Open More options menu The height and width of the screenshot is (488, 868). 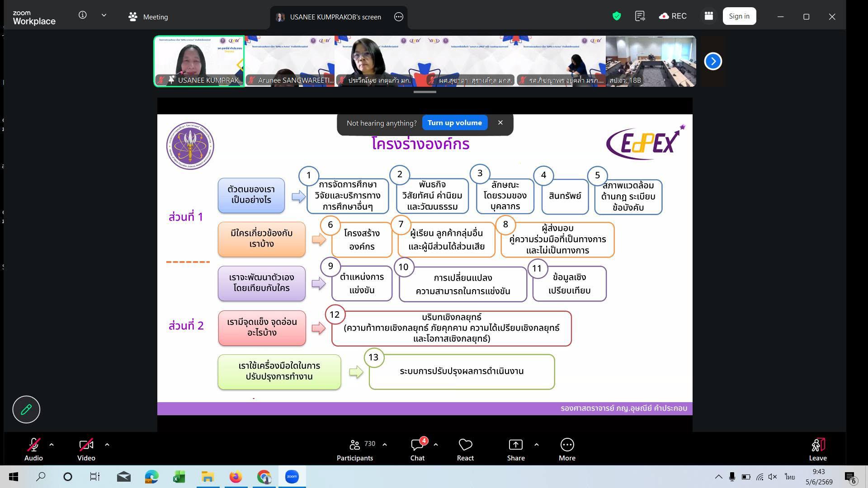coord(567,450)
